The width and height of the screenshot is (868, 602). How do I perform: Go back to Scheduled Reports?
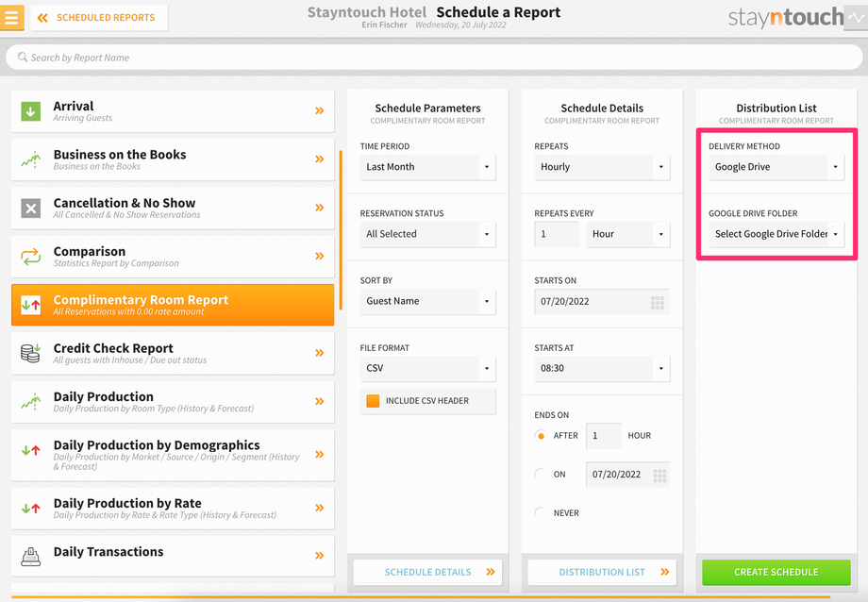coord(100,18)
